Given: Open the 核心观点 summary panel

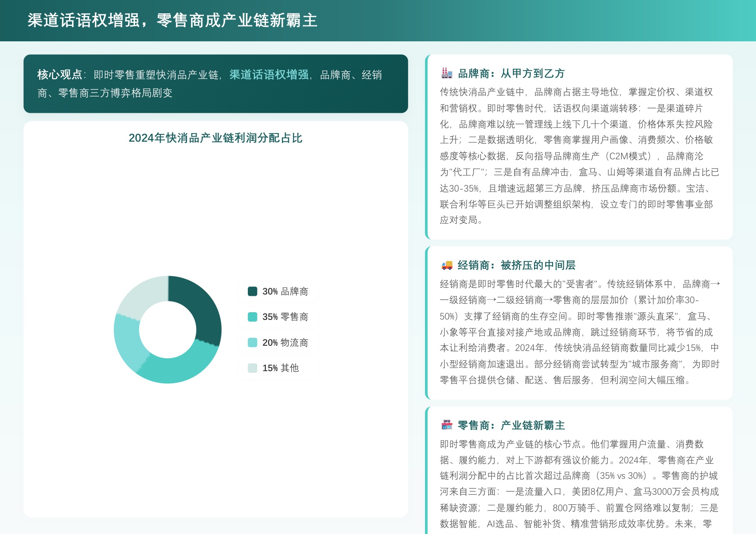Looking at the screenshot, I should click(x=216, y=84).
